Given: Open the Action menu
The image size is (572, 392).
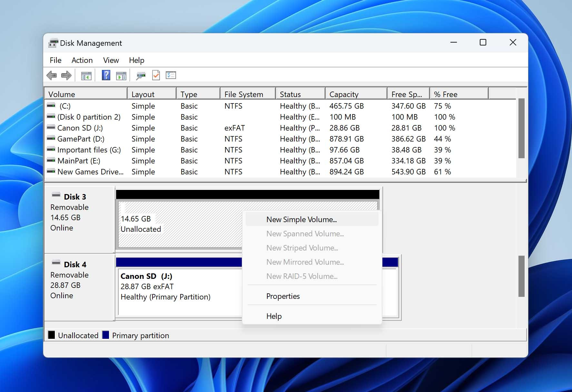Looking at the screenshot, I should pyautogui.click(x=82, y=60).
